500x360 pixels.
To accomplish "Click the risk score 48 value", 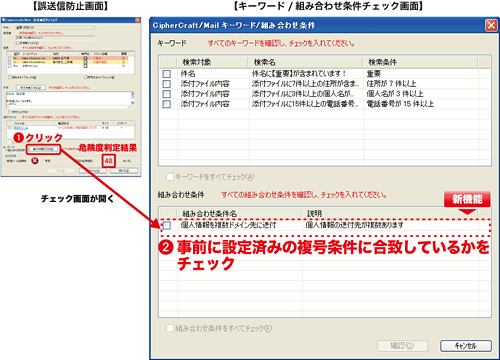I will [109, 161].
